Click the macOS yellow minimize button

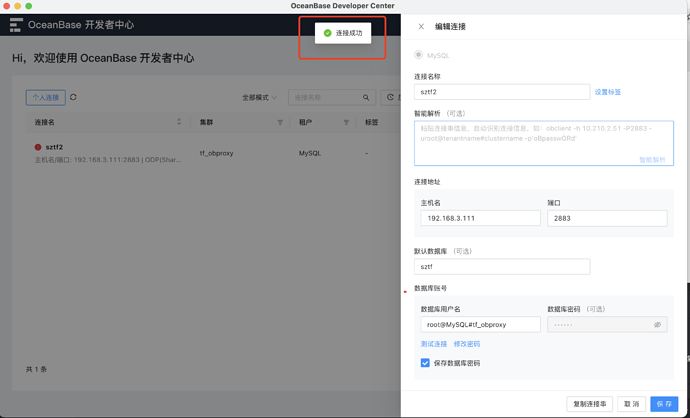[18, 6]
